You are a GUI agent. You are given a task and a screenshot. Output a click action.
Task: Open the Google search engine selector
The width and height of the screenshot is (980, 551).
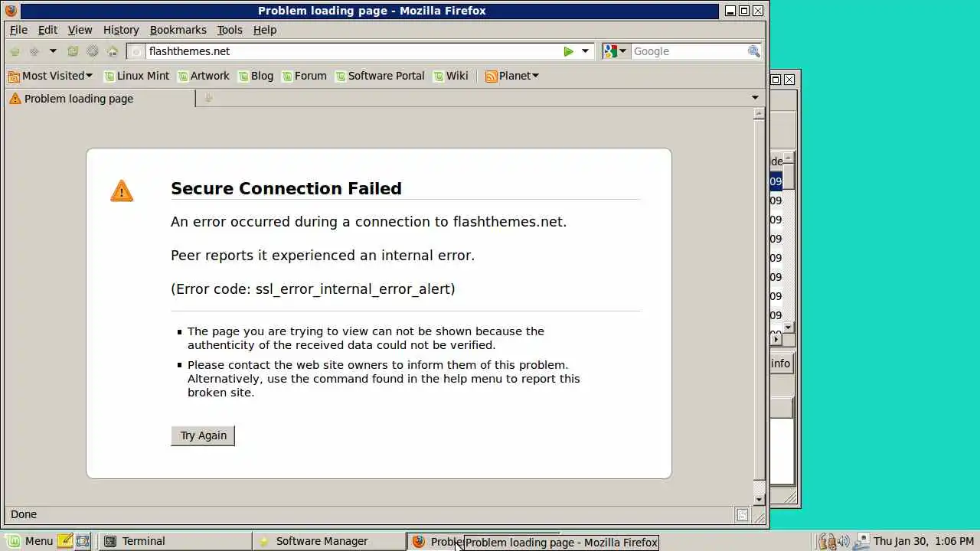tap(615, 51)
